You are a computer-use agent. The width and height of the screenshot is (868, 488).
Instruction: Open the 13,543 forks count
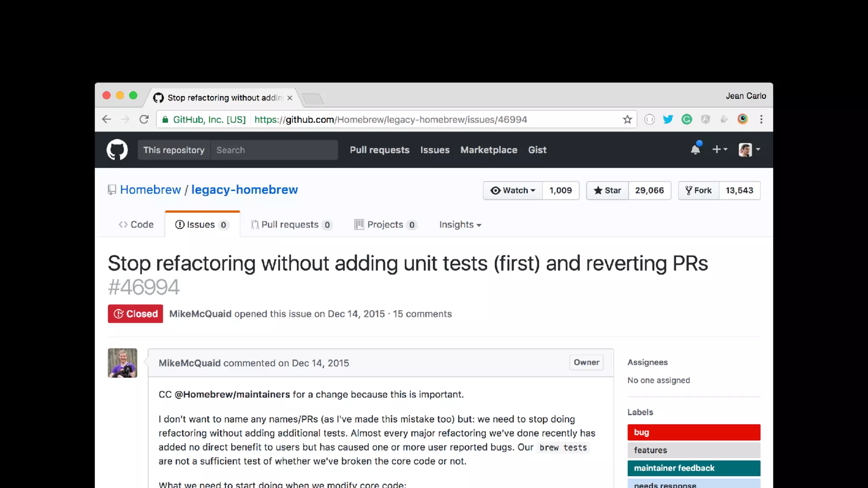(x=739, y=191)
